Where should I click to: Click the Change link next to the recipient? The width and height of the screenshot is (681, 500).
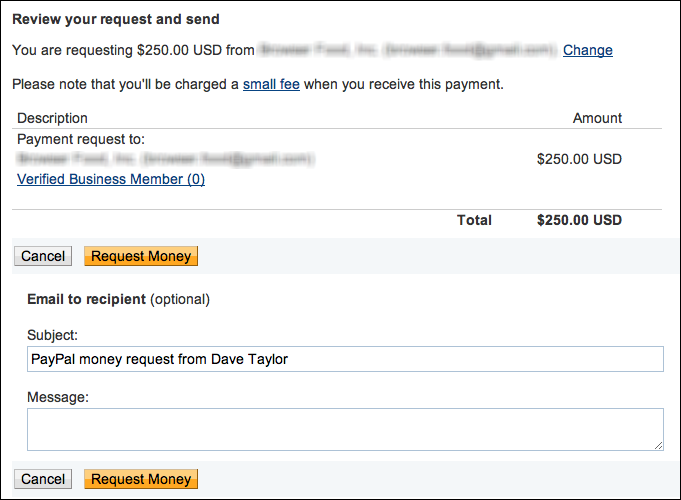(587, 50)
